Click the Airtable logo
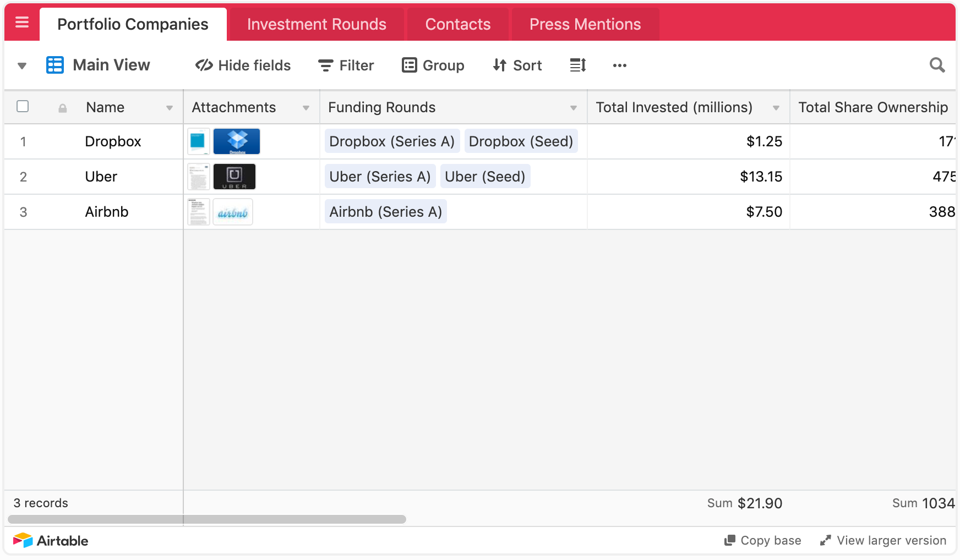The height and width of the screenshot is (560, 960). [x=51, y=541]
